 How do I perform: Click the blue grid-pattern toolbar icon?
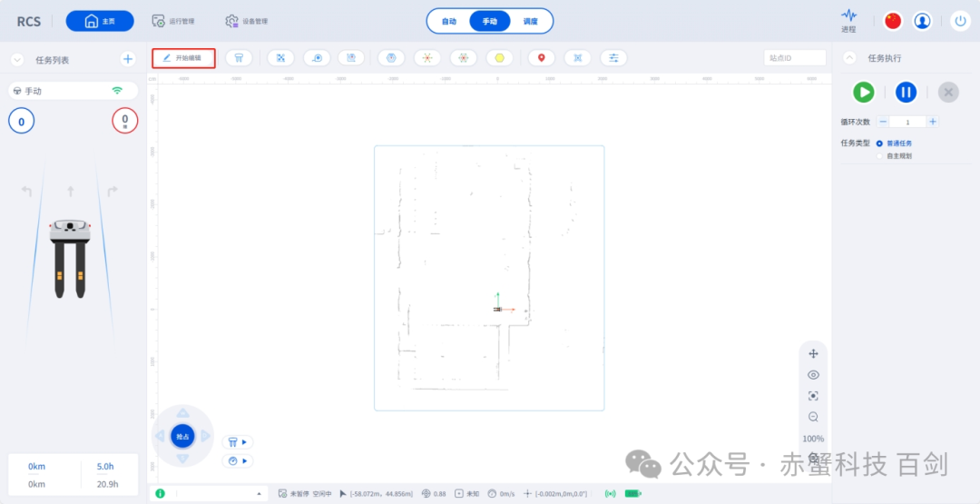[280, 57]
